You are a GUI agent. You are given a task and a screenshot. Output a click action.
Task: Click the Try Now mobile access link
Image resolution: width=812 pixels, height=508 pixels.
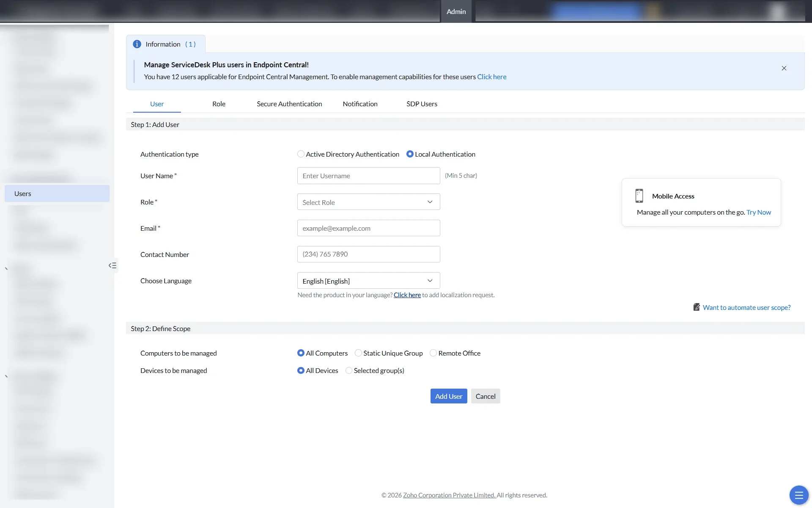tap(758, 212)
